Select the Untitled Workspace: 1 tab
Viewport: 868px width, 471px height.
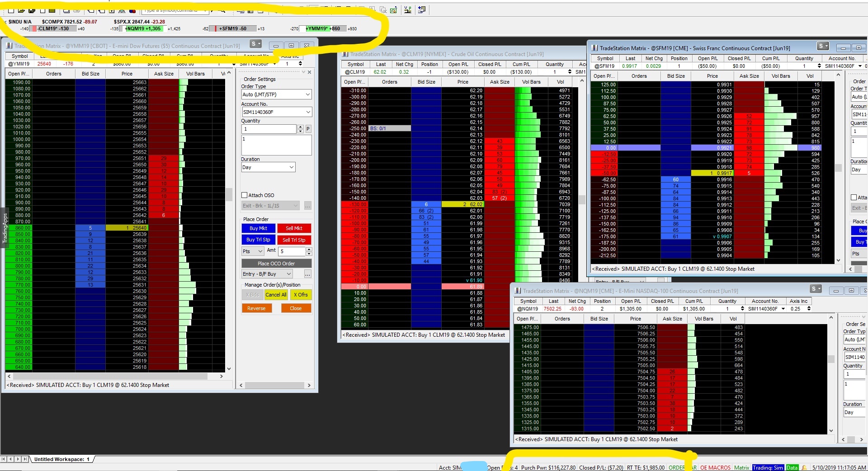[x=62, y=459]
